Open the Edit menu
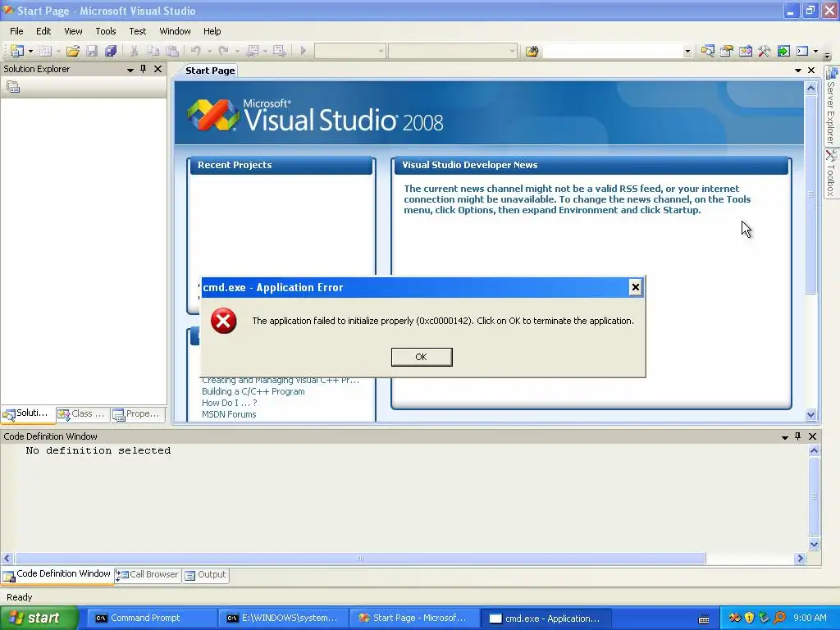This screenshot has height=630, width=840. pos(43,31)
